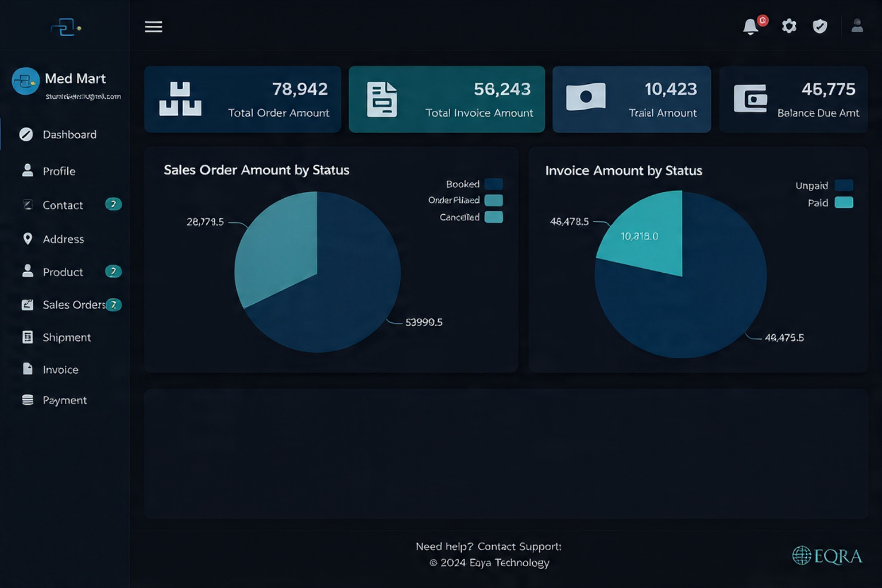Click the Payment stack icon
Image resolution: width=882 pixels, height=588 pixels.
(28, 400)
